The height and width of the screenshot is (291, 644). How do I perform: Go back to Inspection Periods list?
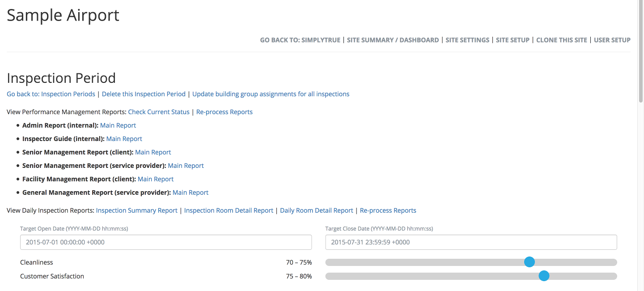(x=51, y=94)
